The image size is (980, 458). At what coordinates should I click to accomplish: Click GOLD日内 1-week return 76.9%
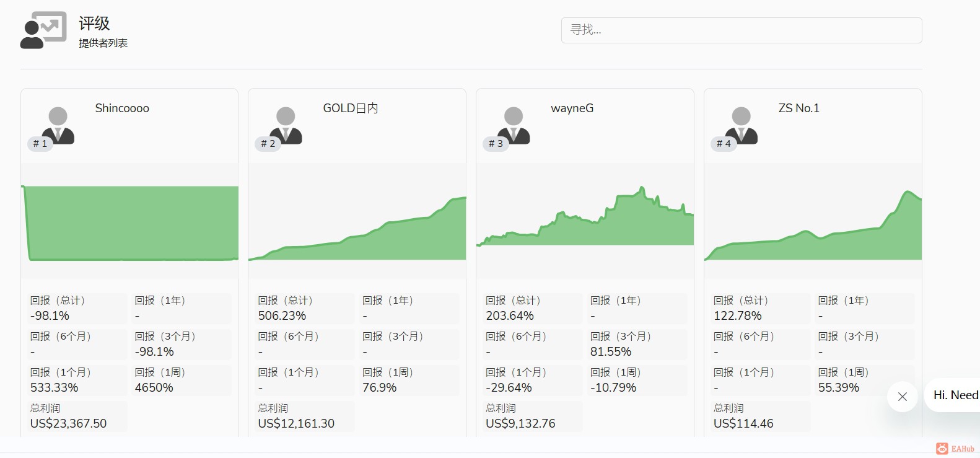click(x=380, y=388)
